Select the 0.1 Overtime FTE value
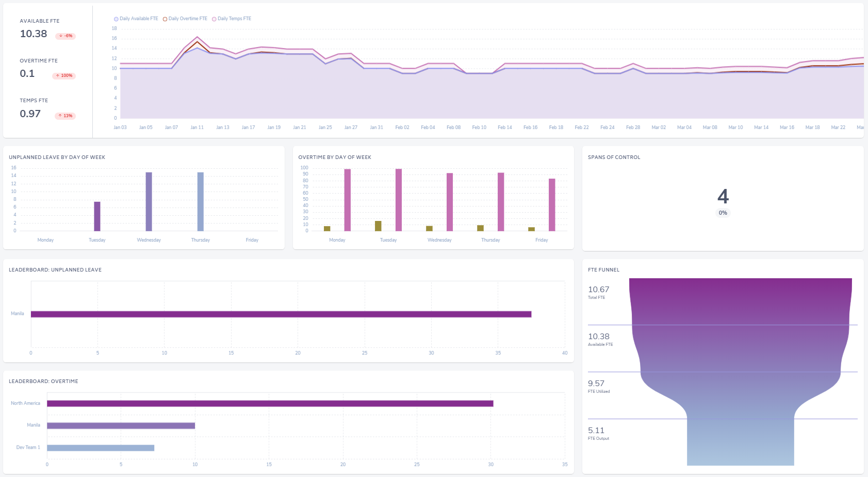 (27, 74)
